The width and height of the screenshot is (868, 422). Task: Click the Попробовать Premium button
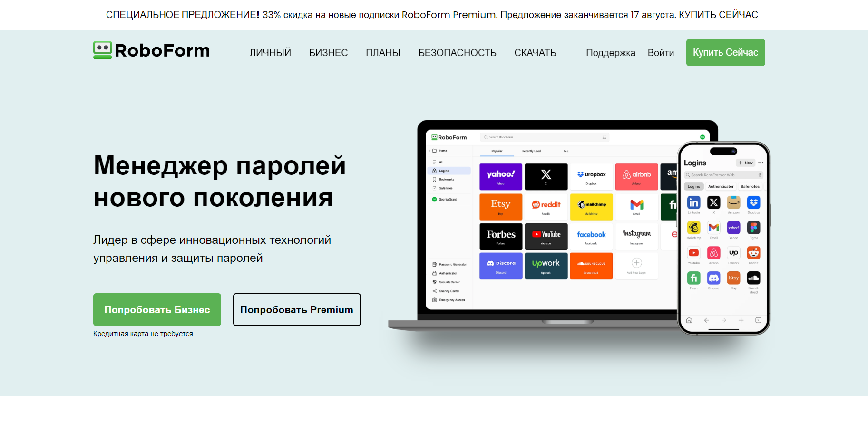click(x=297, y=309)
